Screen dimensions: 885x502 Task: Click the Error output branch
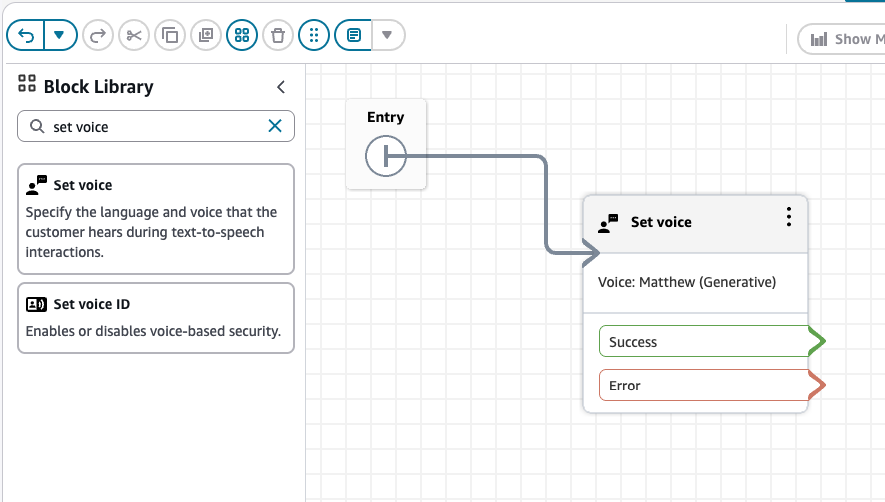705,386
